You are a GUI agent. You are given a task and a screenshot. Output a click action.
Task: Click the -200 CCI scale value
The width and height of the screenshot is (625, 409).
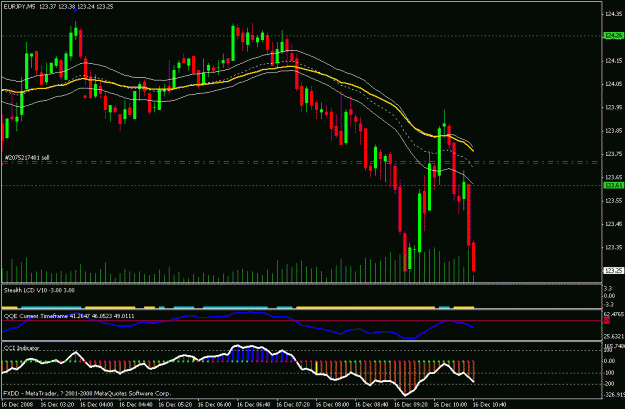(x=609, y=385)
